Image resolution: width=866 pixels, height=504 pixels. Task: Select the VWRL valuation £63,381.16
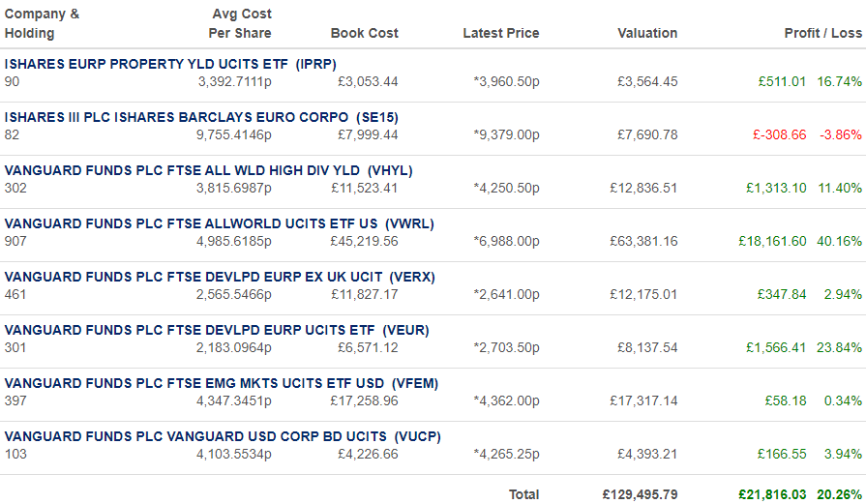point(643,241)
